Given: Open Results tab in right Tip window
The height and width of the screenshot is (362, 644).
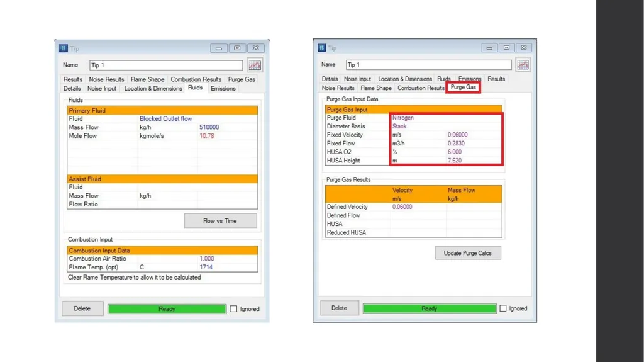Looking at the screenshot, I should (496, 79).
